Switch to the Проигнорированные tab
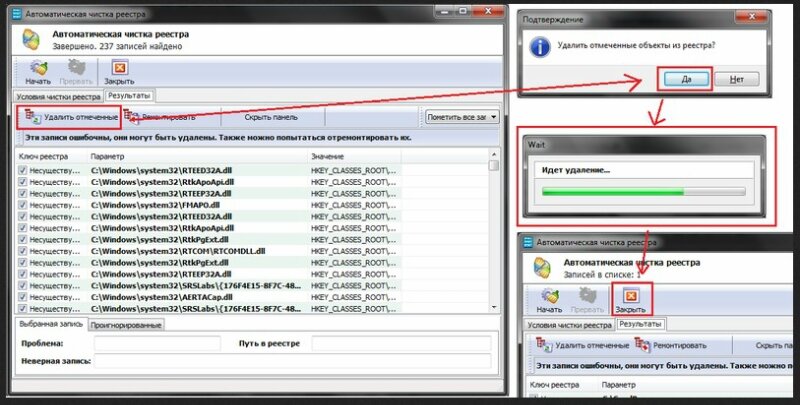Viewport: 800px width, 405px height. (126, 325)
